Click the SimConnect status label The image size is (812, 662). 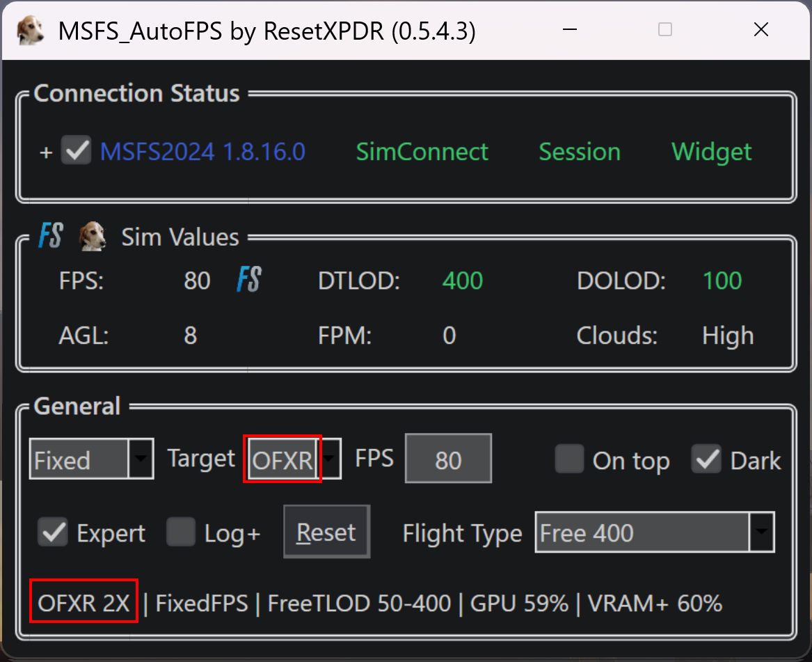tap(422, 152)
